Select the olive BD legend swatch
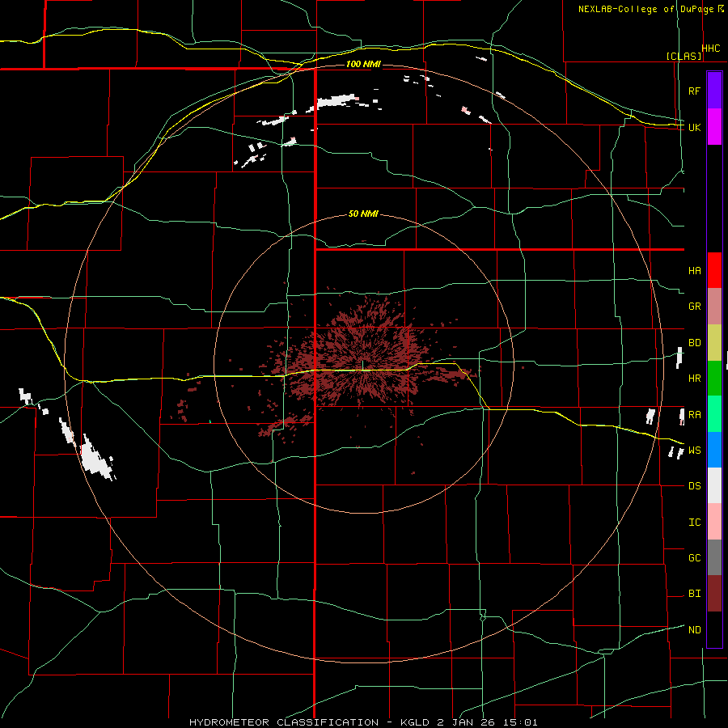 coord(714,343)
